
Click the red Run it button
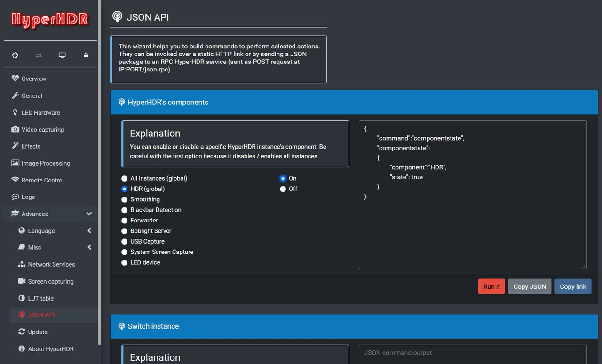click(491, 286)
